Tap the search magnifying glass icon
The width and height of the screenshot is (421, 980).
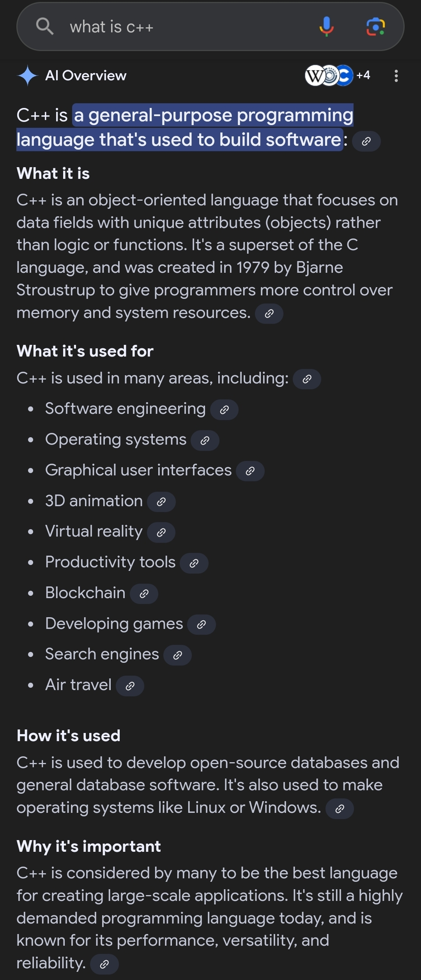[x=45, y=26]
